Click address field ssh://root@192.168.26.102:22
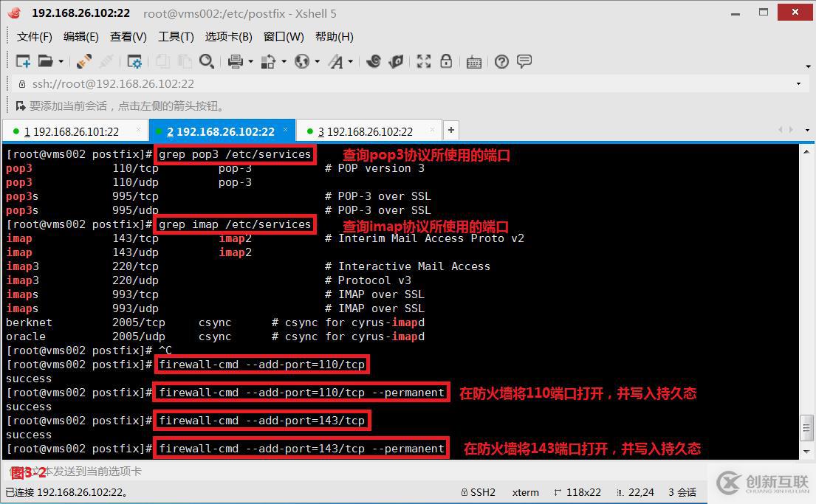Image resolution: width=816 pixels, height=504 pixels. (x=113, y=83)
